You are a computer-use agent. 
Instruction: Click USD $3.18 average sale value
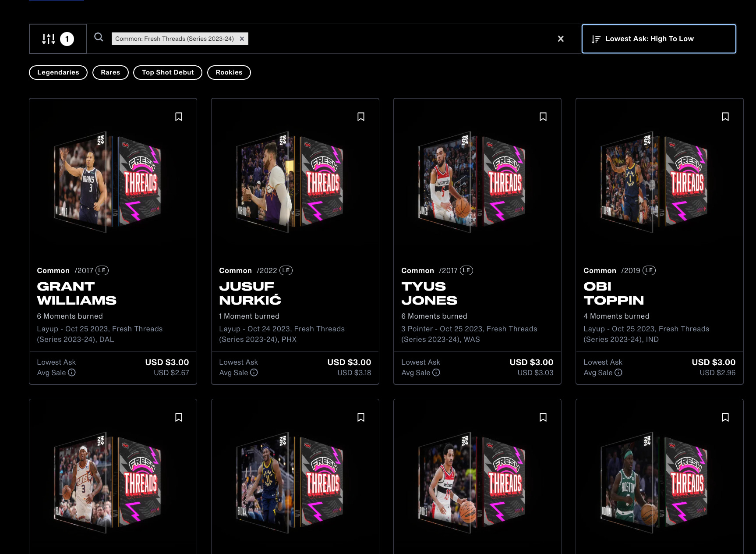point(354,373)
